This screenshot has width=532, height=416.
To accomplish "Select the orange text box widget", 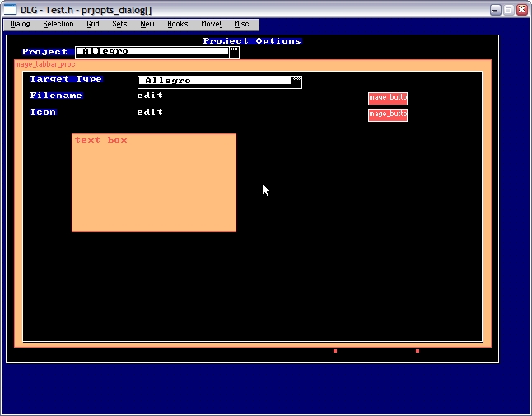I will [x=154, y=183].
